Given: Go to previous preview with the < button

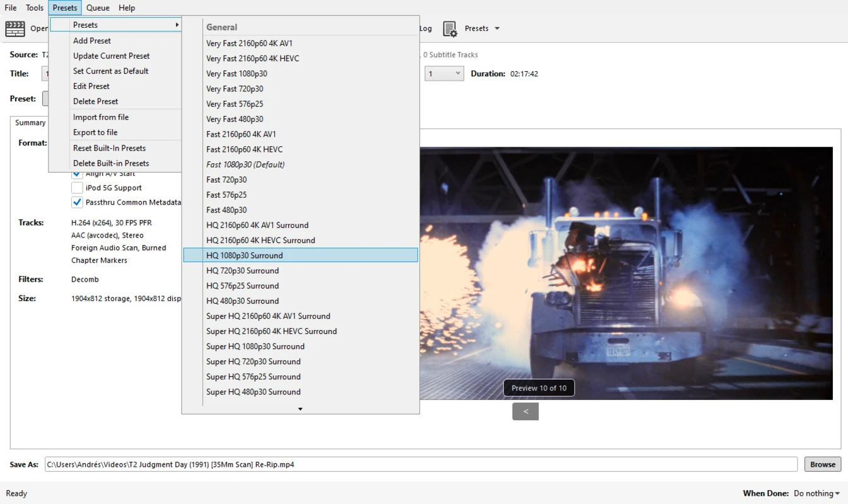Looking at the screenshot, I should coord(525,411).
